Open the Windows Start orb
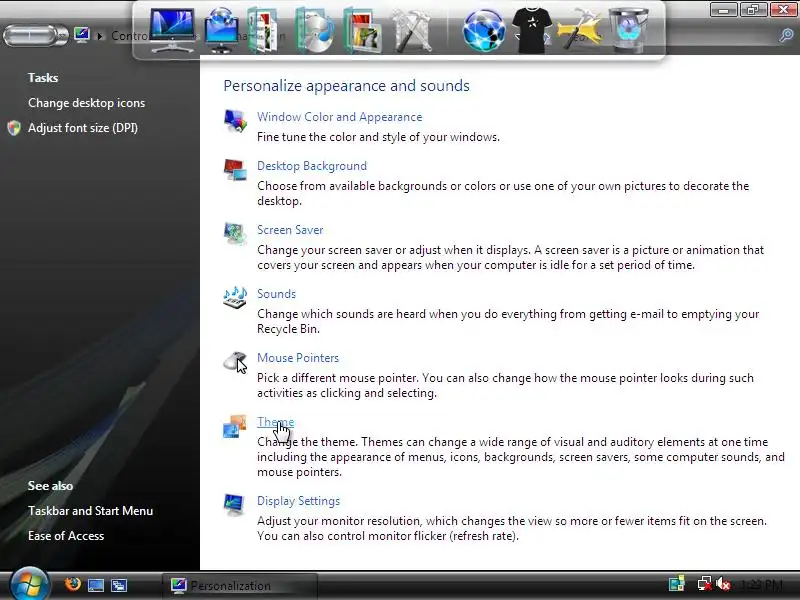 [29, 583]
